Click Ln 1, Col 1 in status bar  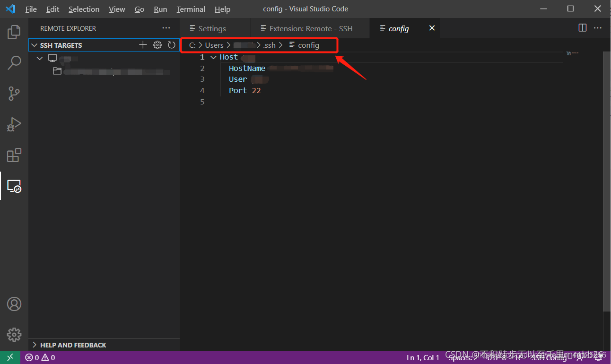[423, 358]
